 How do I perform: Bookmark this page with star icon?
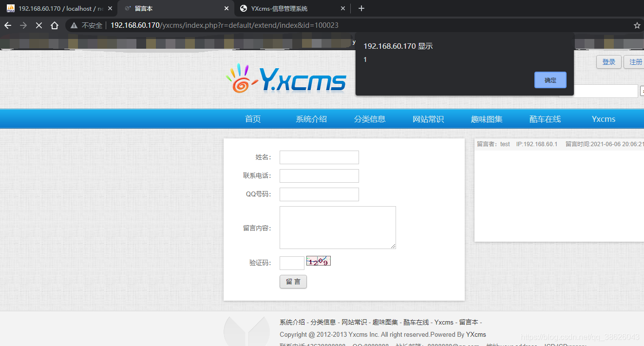click(637, 25)
